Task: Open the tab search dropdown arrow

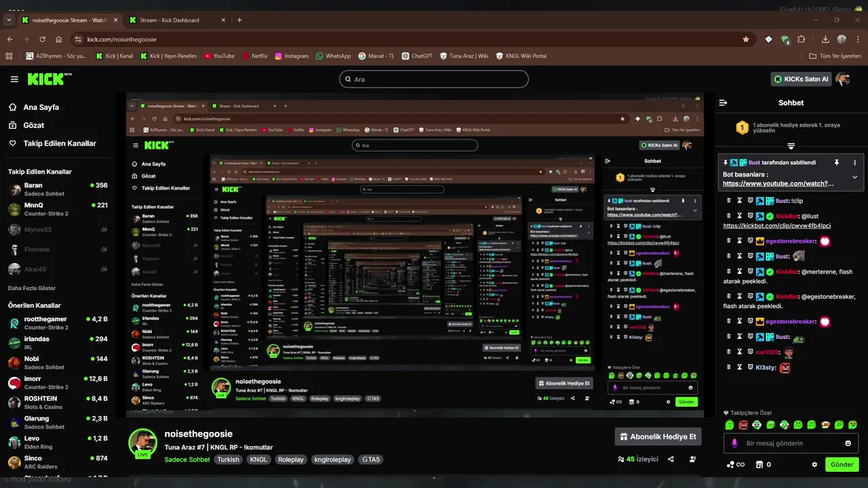Action: pos(9,20)
